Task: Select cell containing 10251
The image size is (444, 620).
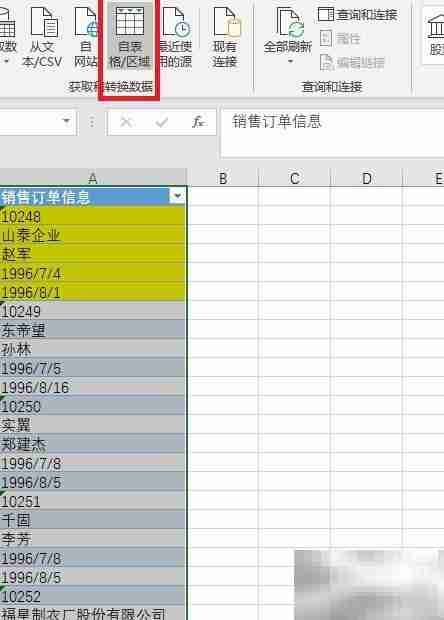Action: [x=93, y=501]
